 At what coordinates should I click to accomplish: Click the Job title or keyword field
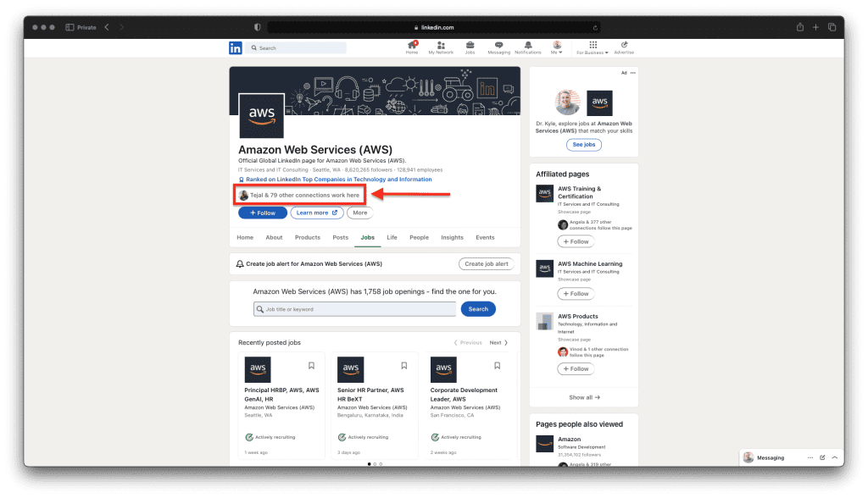355,309
